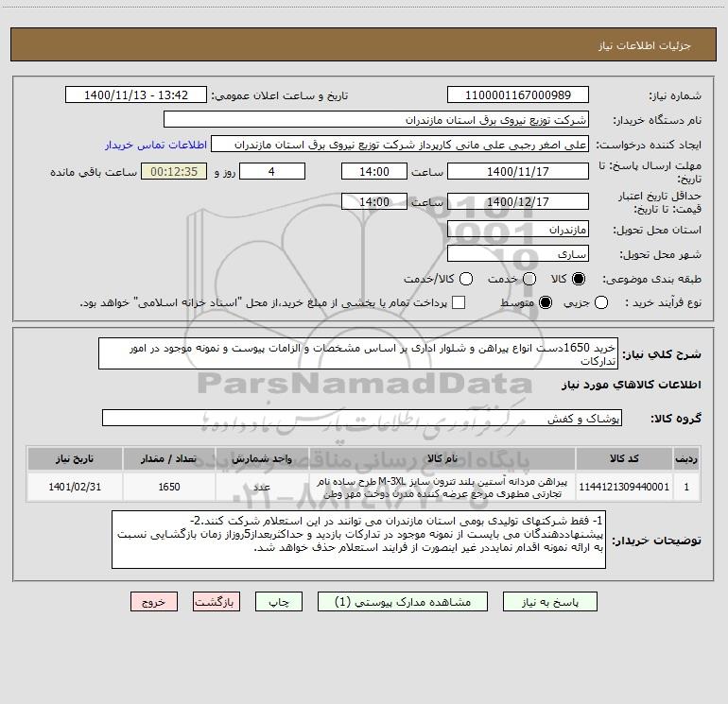Click the countdown timer 00:12:35
The image size is (728, 704).
174,171
